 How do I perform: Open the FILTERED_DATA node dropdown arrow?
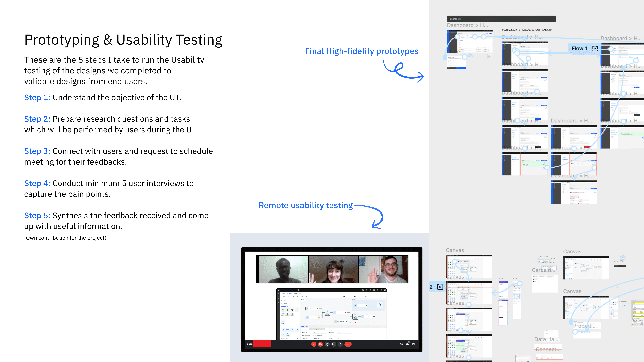pyautogui.click(x=373, y=316)
